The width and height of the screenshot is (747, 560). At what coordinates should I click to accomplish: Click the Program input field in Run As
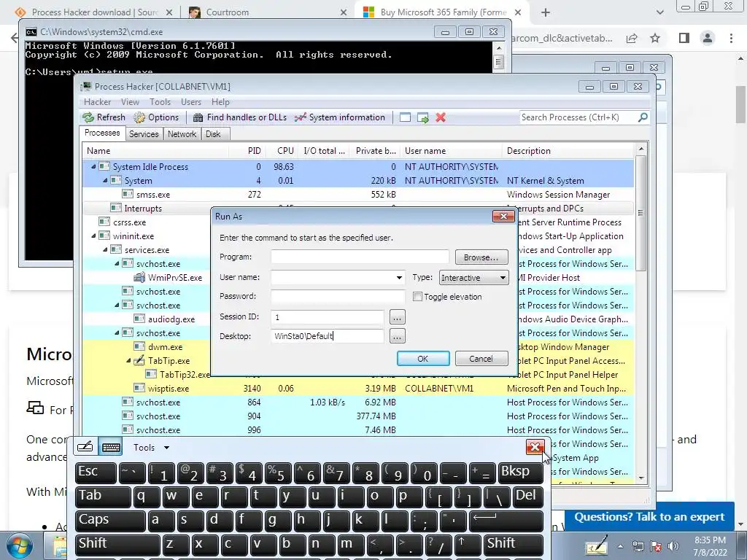pos(360,257)
